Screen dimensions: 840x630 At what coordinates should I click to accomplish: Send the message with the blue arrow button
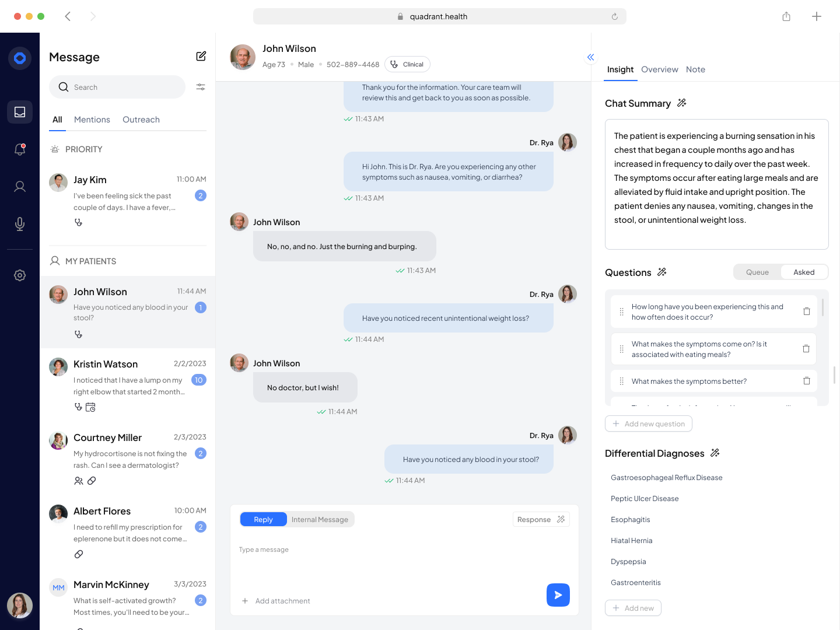point(558,595)
